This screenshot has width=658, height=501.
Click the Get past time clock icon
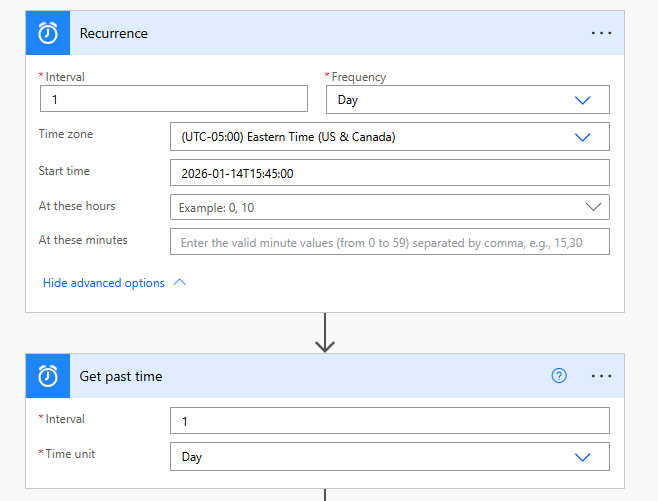48,376
